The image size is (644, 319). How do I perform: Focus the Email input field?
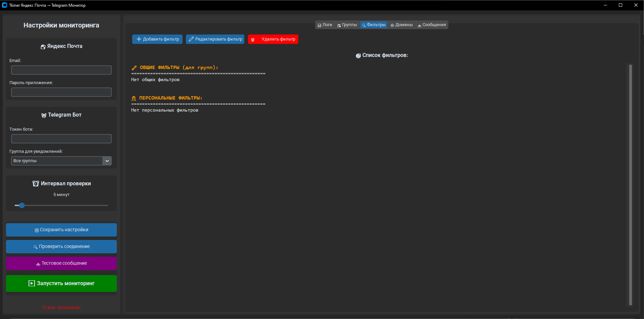(x=61, y=70)
